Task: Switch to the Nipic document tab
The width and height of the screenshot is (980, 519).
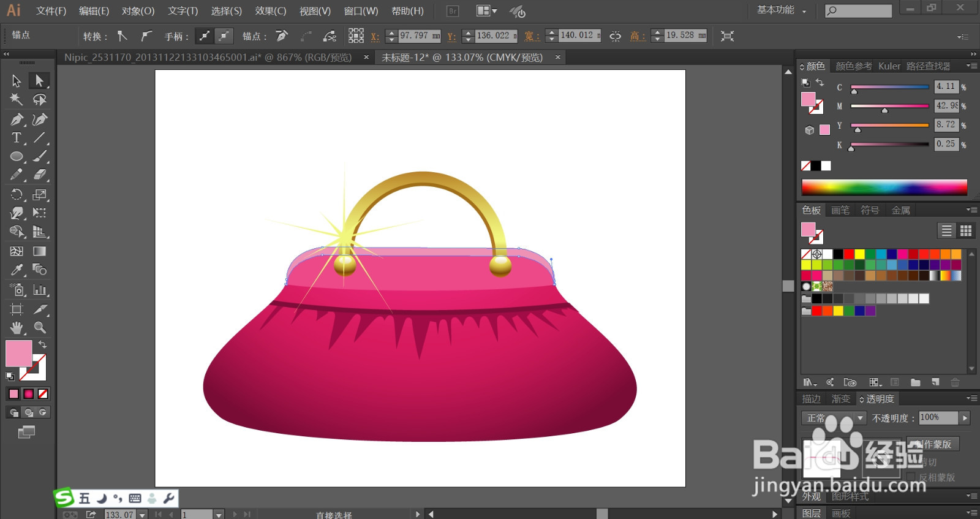Action: click(x=208, y=58)
